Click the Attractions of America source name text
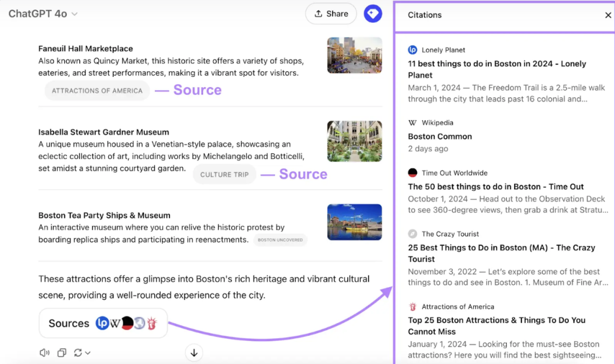 coord(458,307)
